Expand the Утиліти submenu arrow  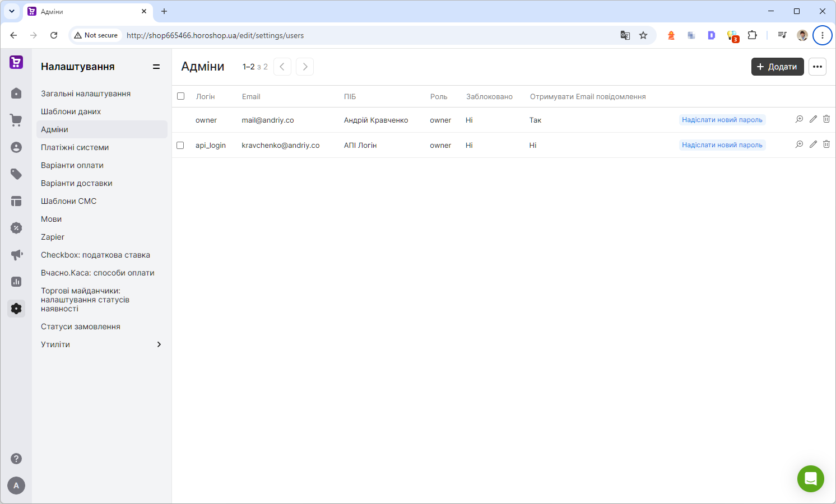tap(159, 344)
